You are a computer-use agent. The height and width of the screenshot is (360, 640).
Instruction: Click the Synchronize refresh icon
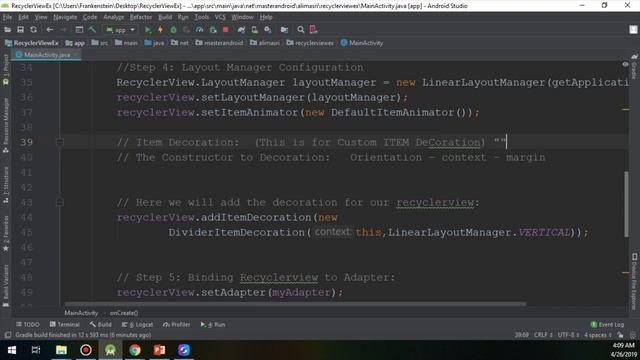click(x=33, y=30)
